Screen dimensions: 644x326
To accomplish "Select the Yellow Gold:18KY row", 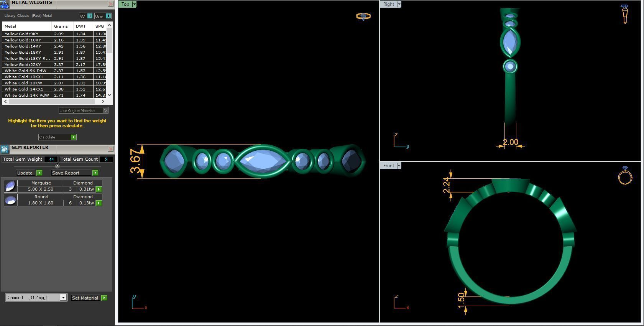I will [55, 52].
